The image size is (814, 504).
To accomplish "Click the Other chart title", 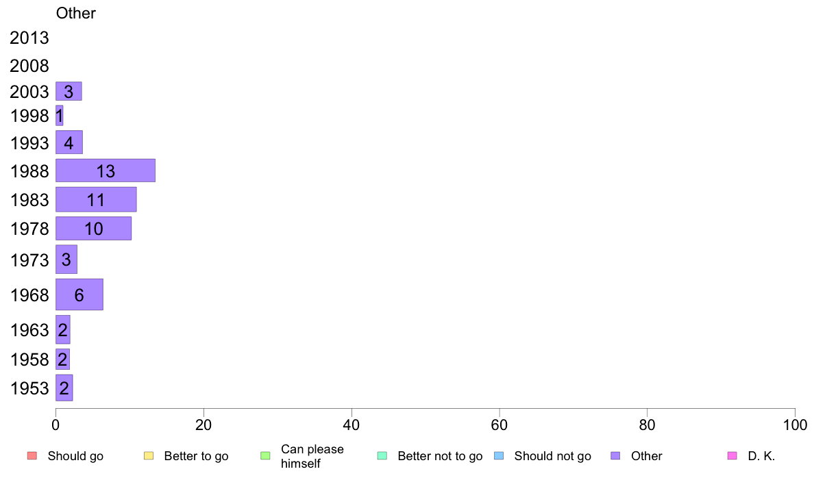I will 76,13.
